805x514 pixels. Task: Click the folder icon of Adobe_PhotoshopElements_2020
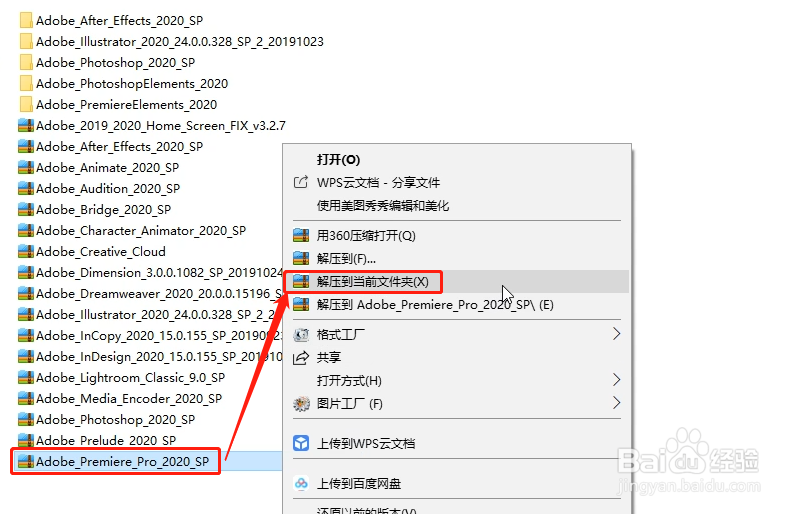point(26,84)
